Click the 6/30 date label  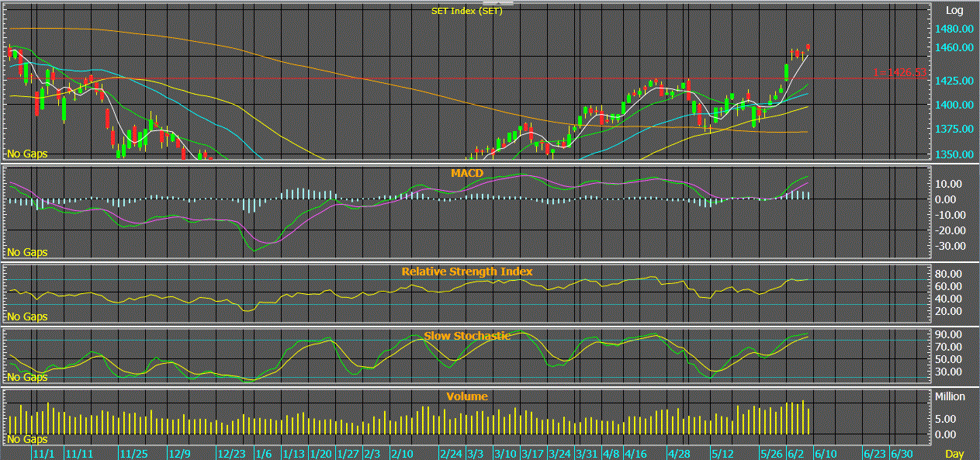point(902,453)
